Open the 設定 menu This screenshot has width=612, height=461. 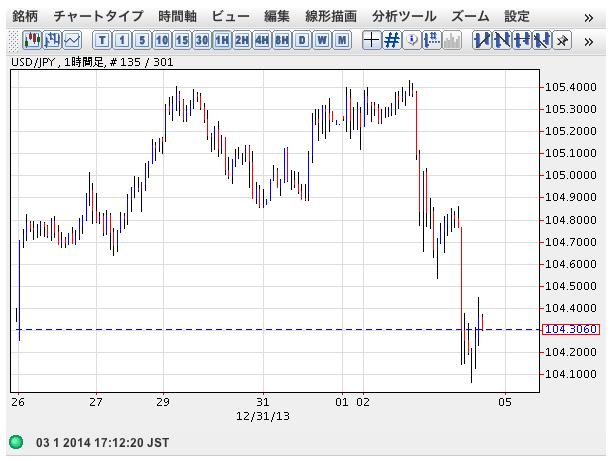(x=517, y=16)
